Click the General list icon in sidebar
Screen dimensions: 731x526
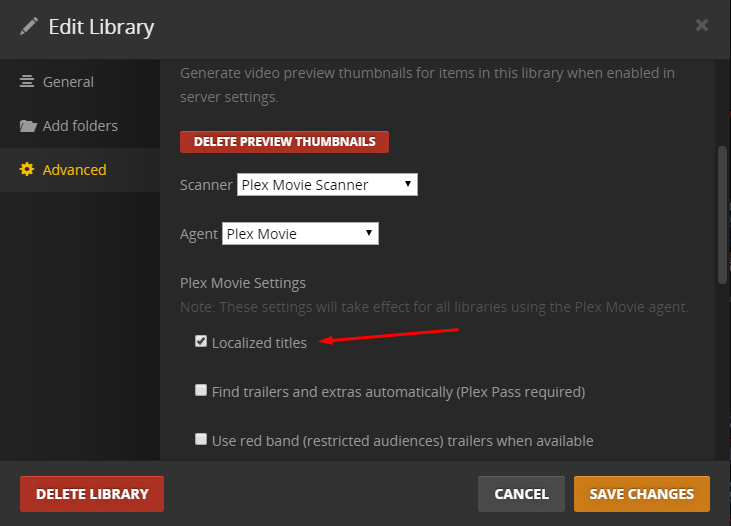(27, 82)
